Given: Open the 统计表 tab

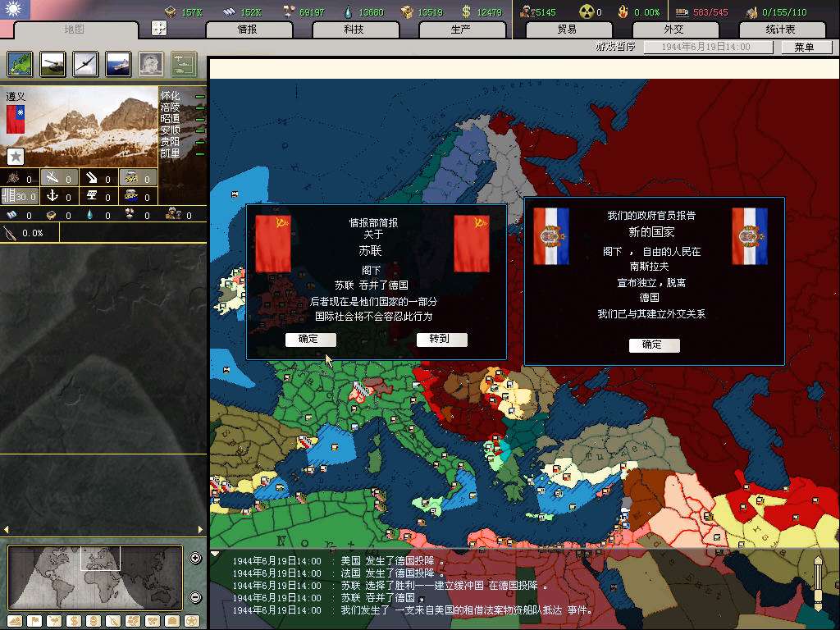Looking at the screenshot, I should [x=781, y=30].
